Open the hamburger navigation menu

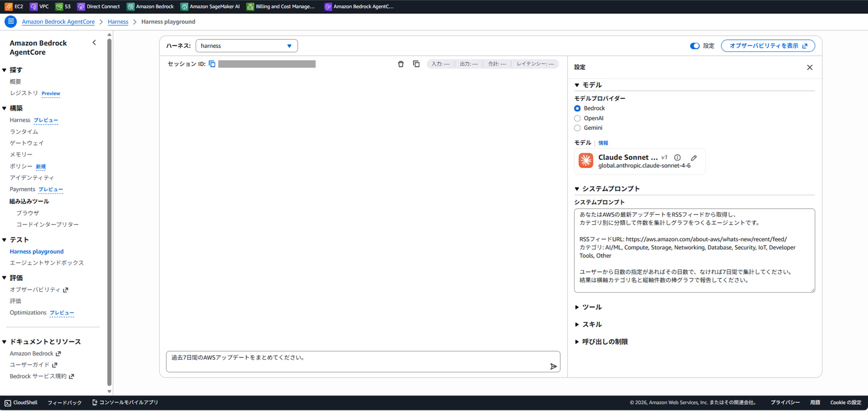click(x=11, y=21)
